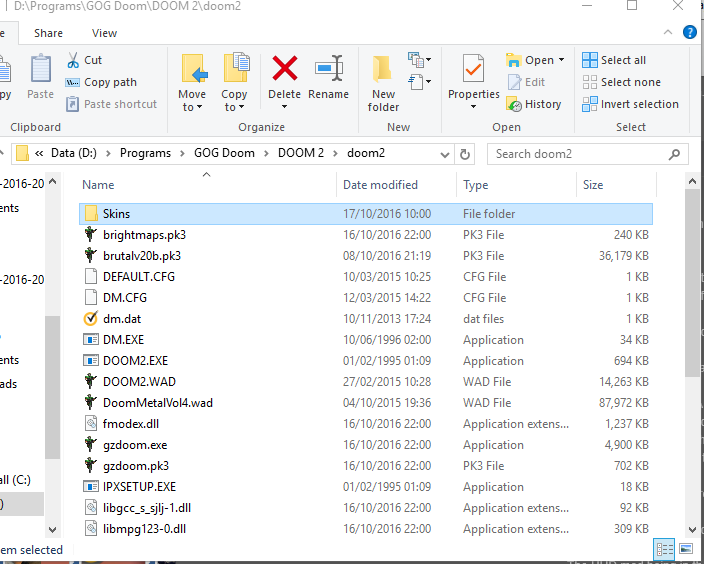The image size is (704, 564).
Task: Click the Copy path icon
Action: pyautogui.click(x=73, y=83)
